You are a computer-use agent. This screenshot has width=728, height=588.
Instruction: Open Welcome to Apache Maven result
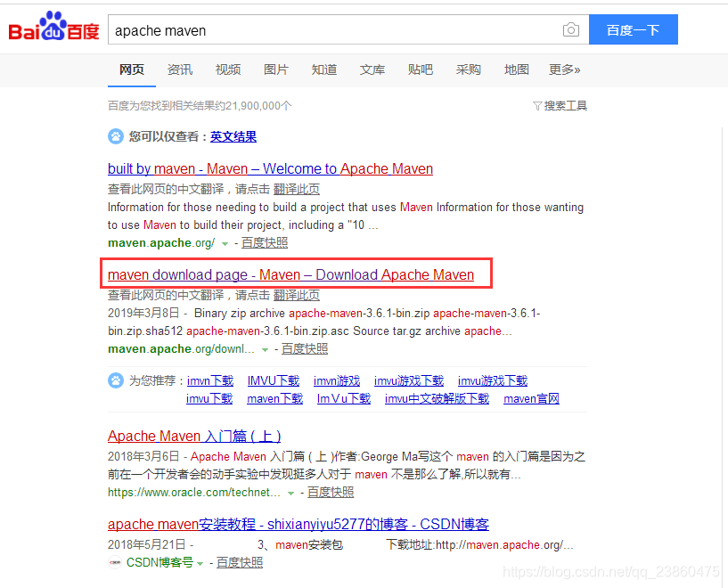270,168
